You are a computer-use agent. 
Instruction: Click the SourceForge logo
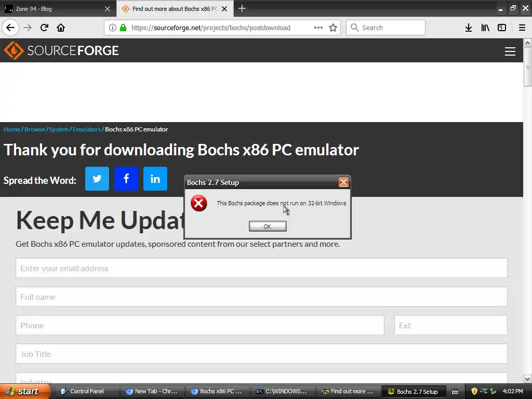pos(61,50)
